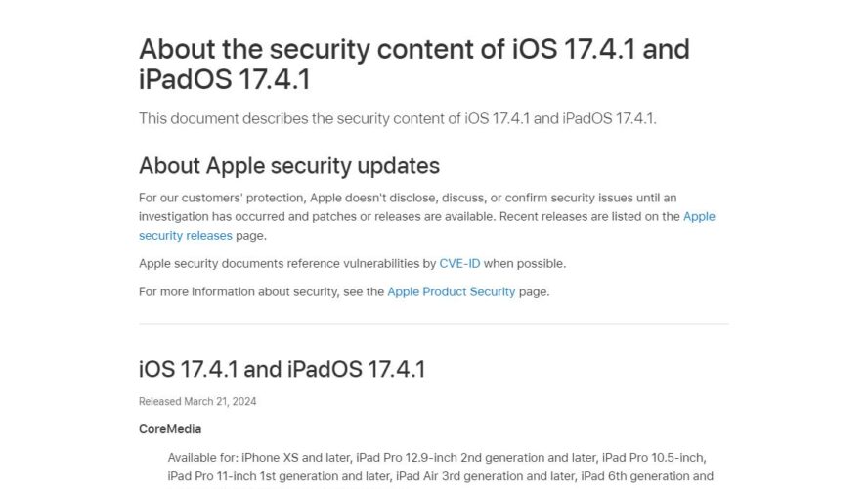Click the 'This document describes' subtitle line

coord(398,118)
